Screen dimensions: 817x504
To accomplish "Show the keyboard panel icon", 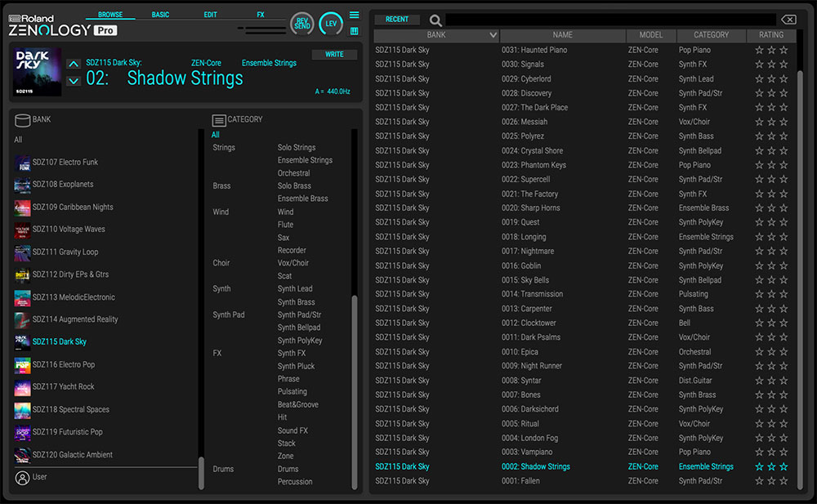I will pos(354,31).
